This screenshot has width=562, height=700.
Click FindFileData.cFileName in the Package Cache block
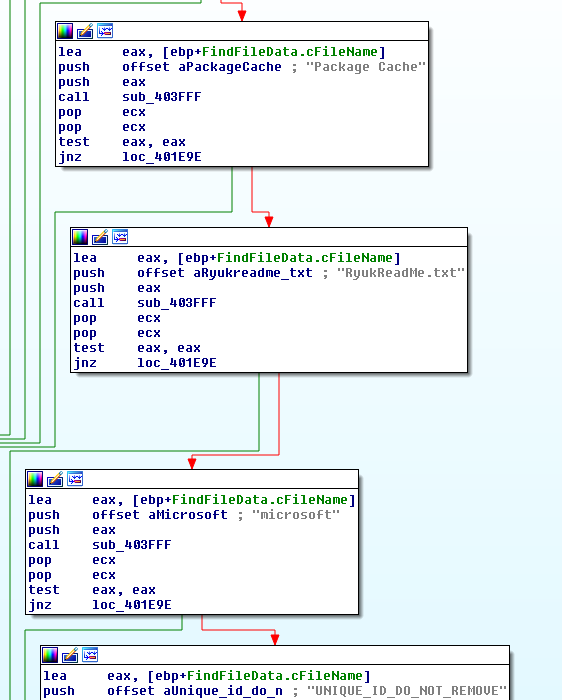pyautogui.click(x=290, y=52)
